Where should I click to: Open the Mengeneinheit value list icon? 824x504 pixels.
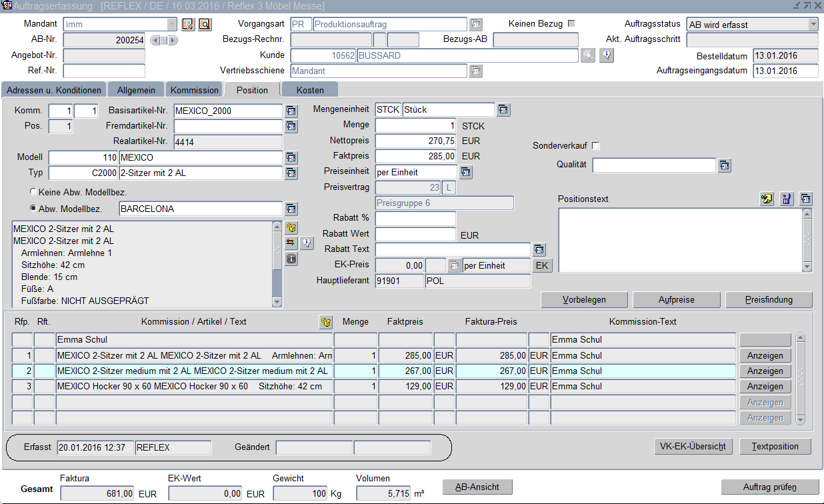(503, 110)
